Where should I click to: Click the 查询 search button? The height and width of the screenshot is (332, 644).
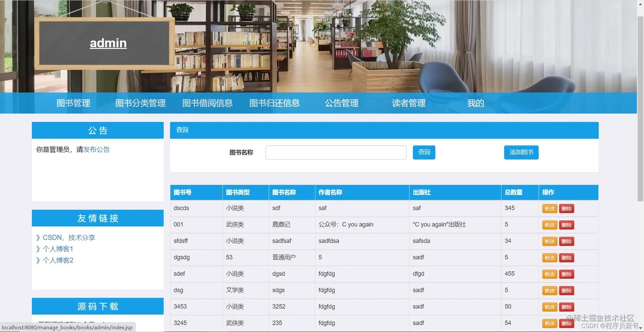click(x=424, y=152)
